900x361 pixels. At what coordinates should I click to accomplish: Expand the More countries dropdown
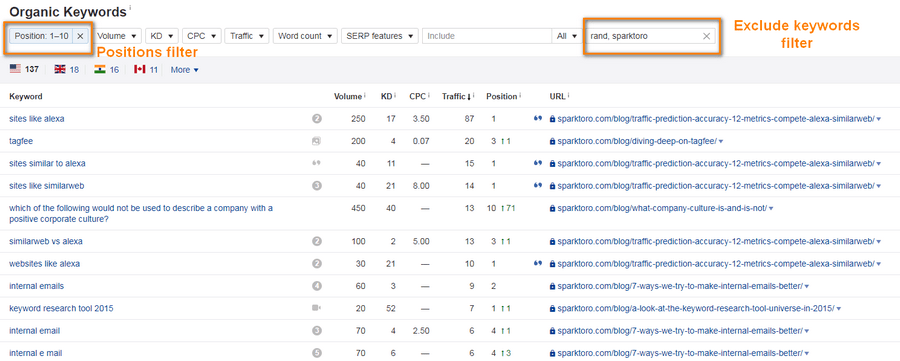(x=184, y=70)
